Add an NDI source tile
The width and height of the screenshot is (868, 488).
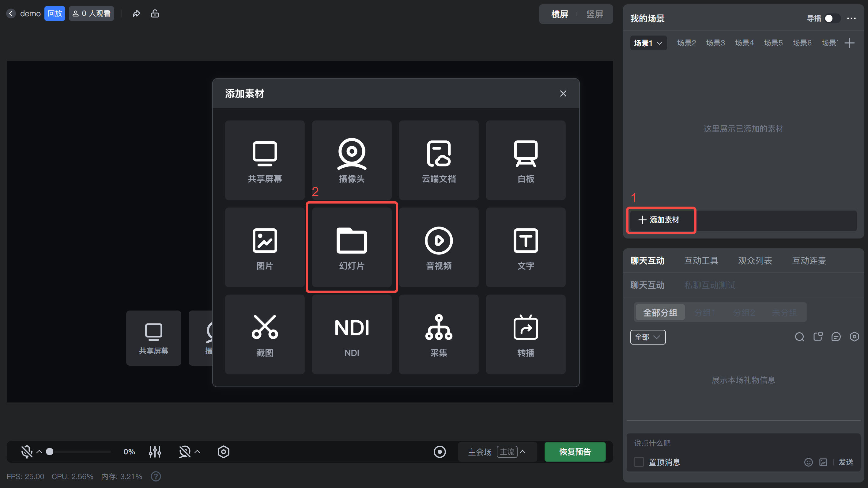click(351, 334)
